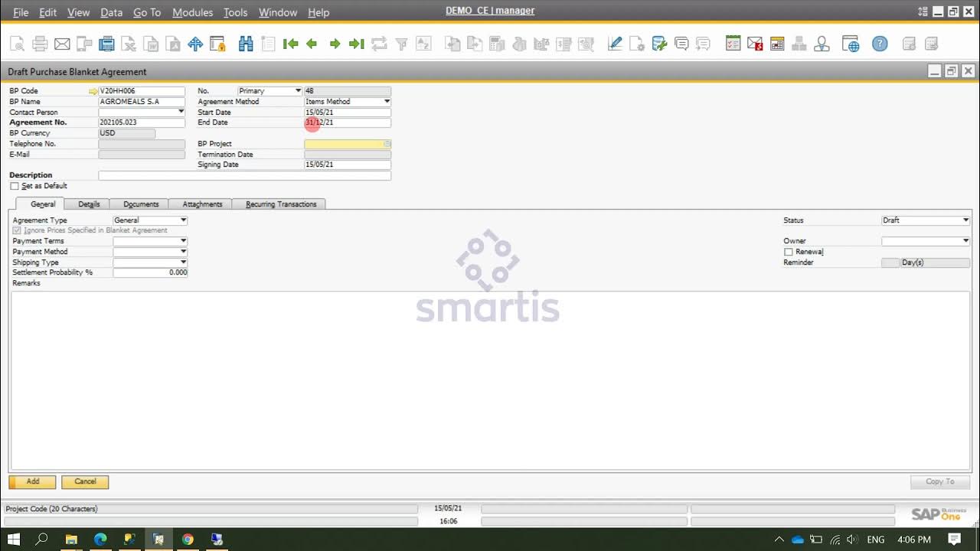The height and width of the screenshot is (551, 980).
Task: Switch to the Attachments tab
Action: click(202, 204)
